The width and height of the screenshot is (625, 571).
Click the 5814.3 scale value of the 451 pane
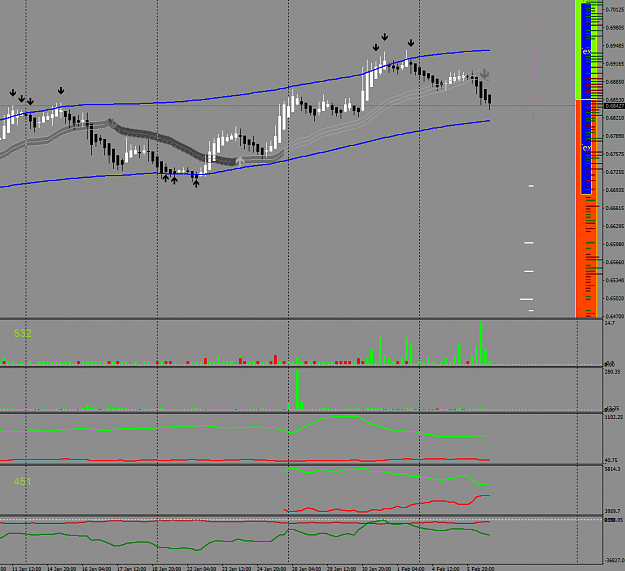[612, 469]
